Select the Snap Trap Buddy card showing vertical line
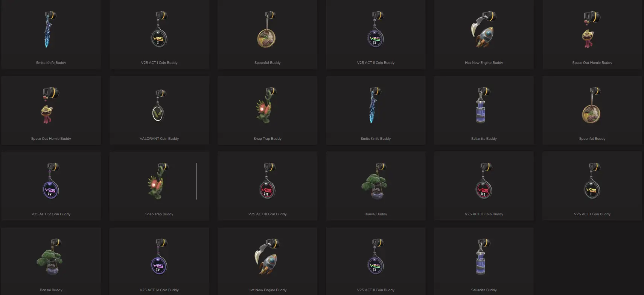The width and height of the screenshot is (644, 295). (159, 186)
